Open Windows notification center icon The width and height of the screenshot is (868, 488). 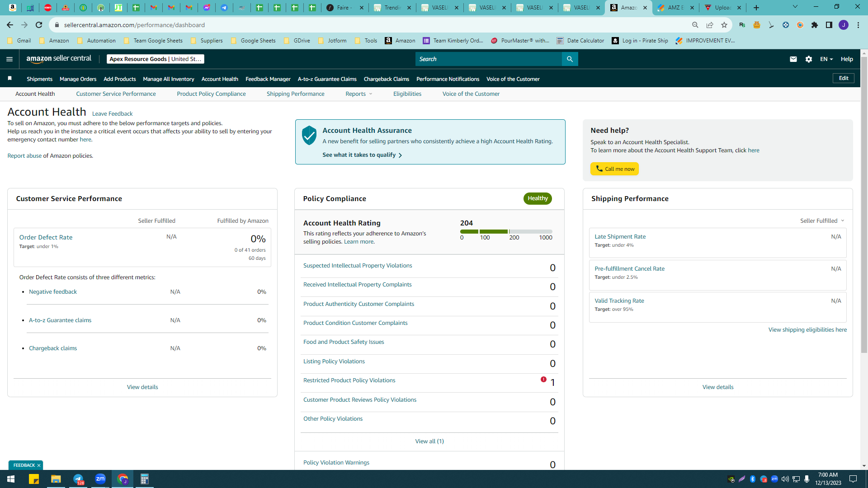(853, 479)
